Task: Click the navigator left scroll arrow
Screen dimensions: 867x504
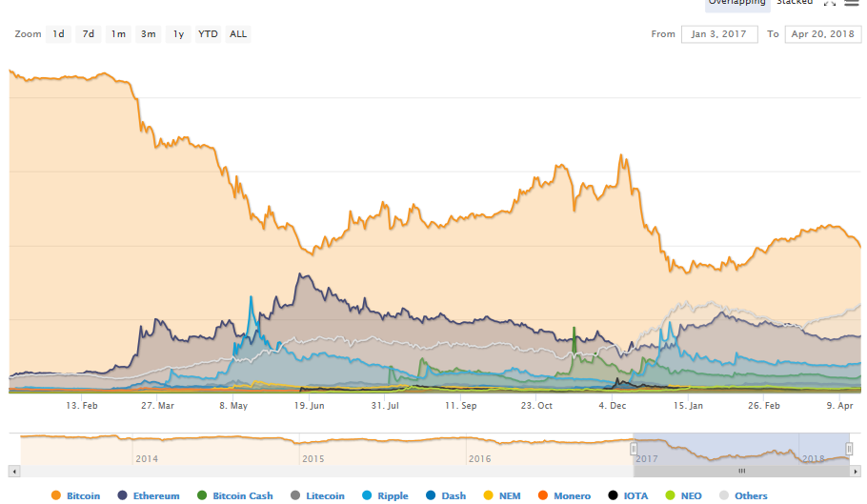Action: [13, 471]
